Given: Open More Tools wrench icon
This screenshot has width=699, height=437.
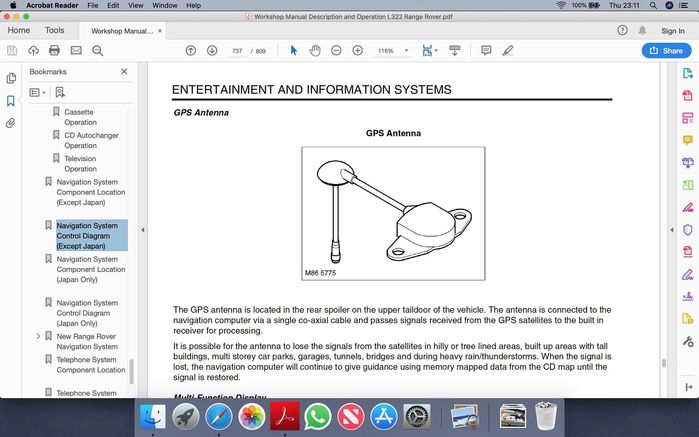Looking at the screenshot, I should pos(687,342).
